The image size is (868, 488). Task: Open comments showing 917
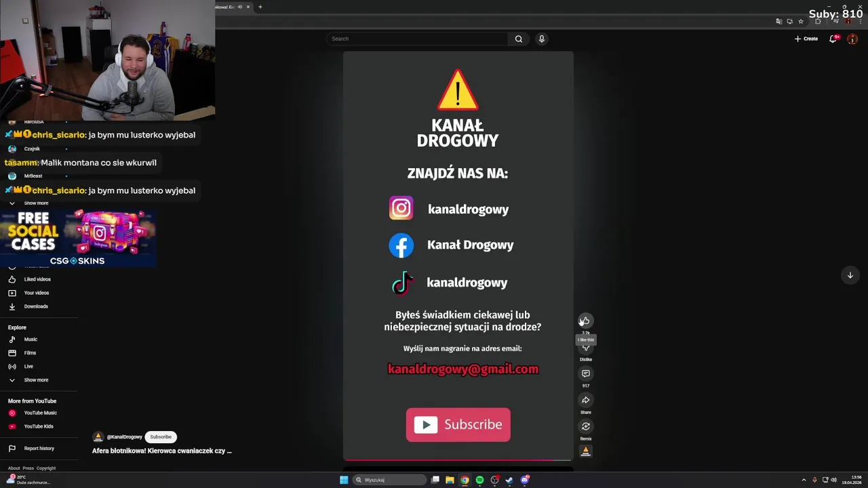pos(586,373)
